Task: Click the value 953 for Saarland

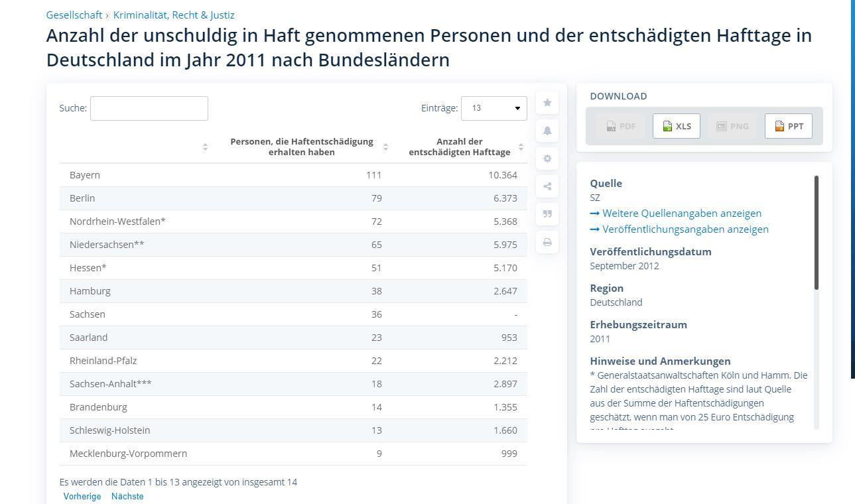Action: [509, 338]
